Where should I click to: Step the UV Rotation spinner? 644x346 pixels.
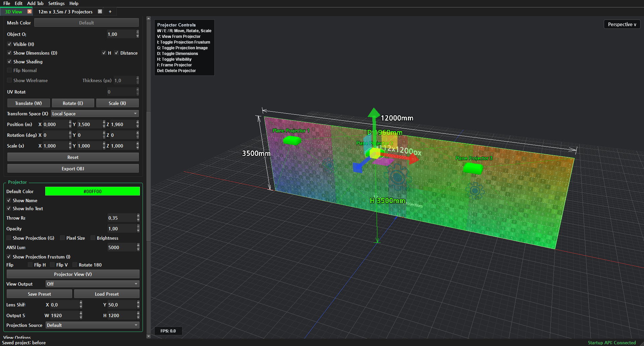[x=138, y=92]
